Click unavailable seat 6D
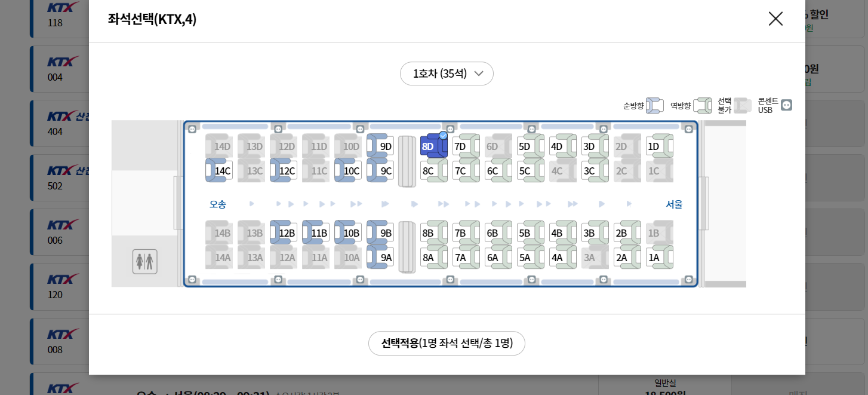868x395 pixels. 498,146
